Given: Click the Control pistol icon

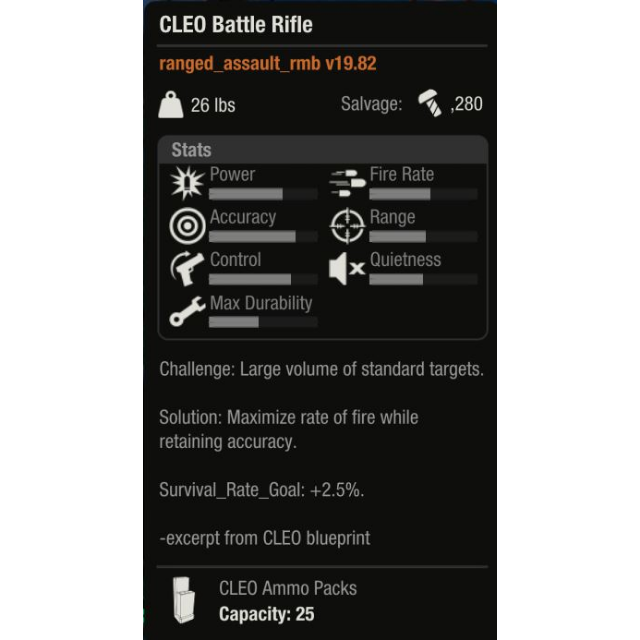Looking at the screenshot, I should click(187, 269).
